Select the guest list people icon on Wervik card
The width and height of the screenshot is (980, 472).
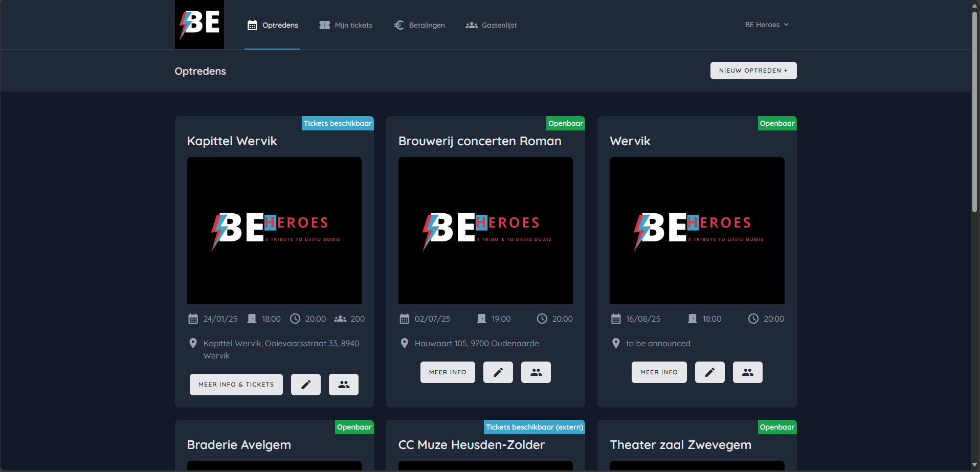(747, 372)
